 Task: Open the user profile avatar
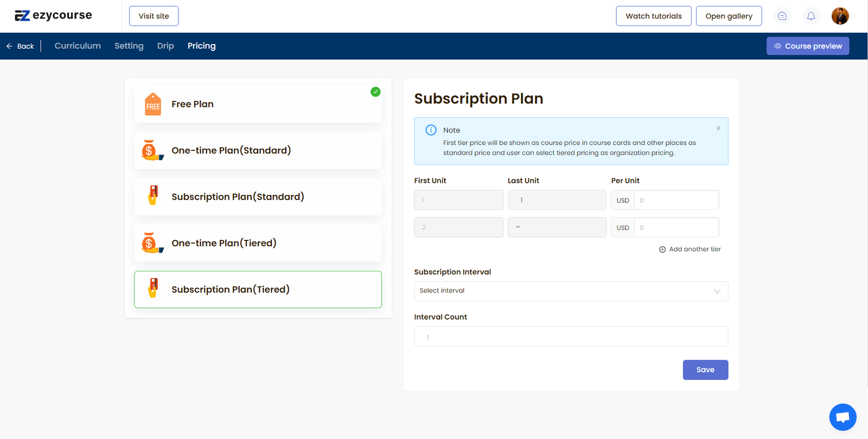point(840,16)
